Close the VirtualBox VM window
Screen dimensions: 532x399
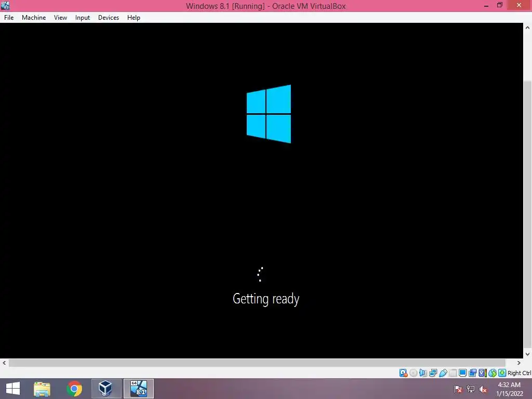pos(519,5)
